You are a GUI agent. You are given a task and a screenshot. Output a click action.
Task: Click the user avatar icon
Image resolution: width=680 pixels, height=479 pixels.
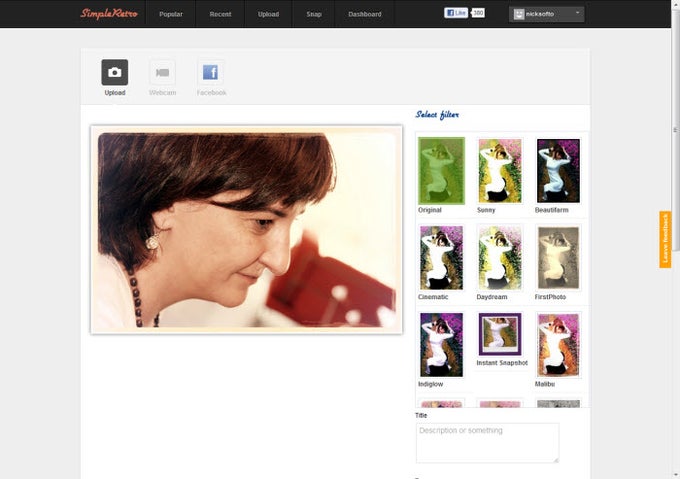[x=519, y=14]
